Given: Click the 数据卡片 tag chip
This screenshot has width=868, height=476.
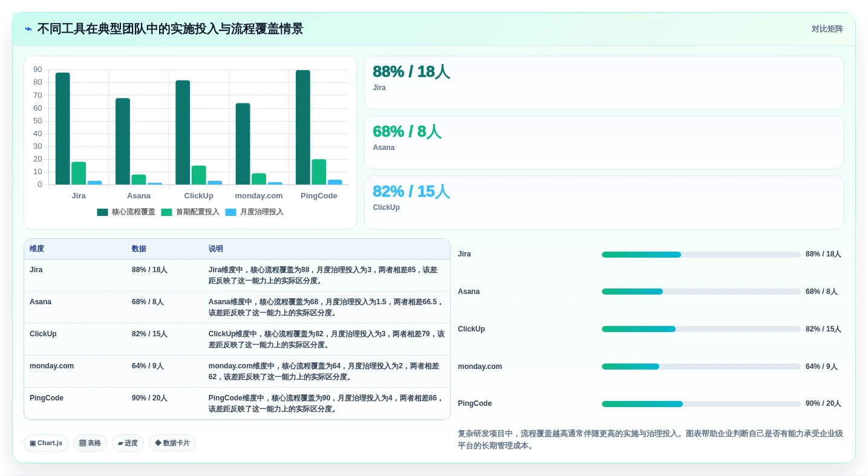Looking at the screenshot, I should point(172,443).
